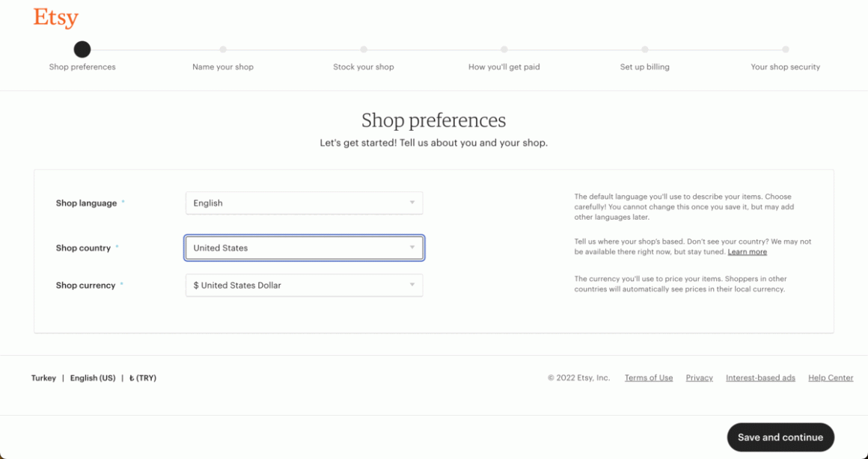The image size is (868, 459).
Task: Open the Shop currency dropdown
Action: click(304, 285)
